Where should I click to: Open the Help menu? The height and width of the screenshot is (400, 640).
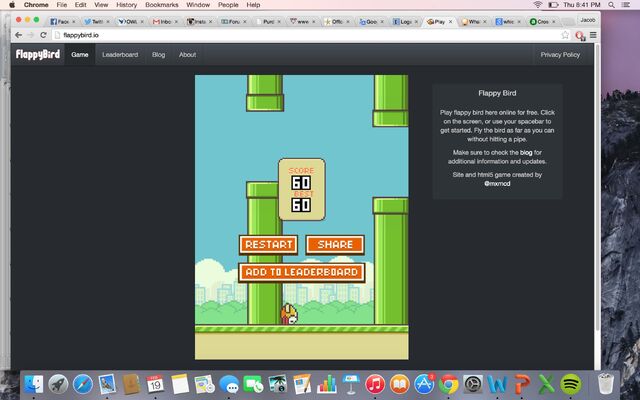point(253,5)
